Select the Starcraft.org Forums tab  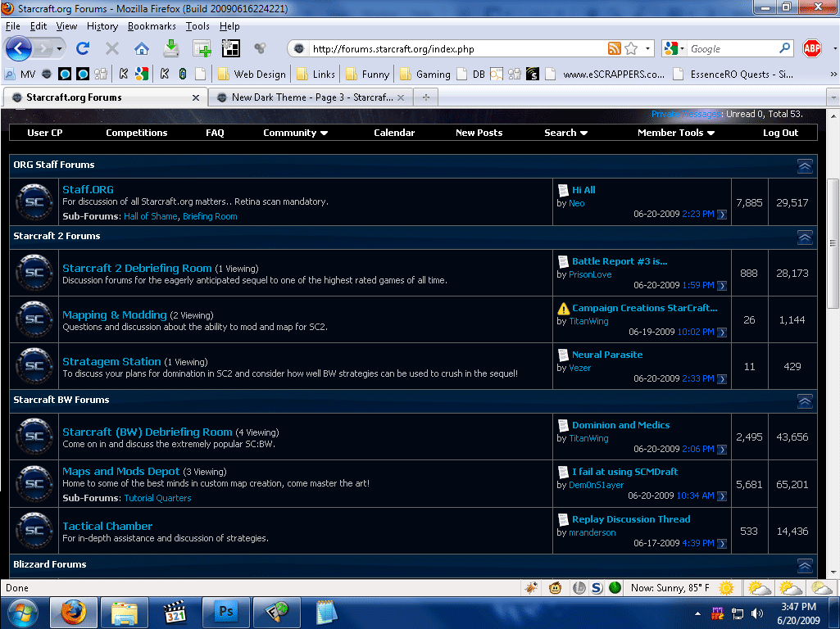coord(106,97)
